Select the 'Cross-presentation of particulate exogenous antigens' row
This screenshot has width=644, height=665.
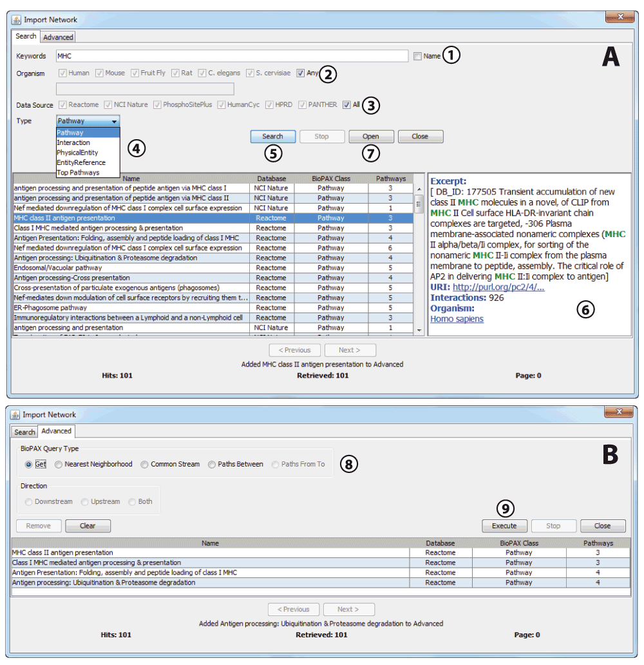(213, 288)
